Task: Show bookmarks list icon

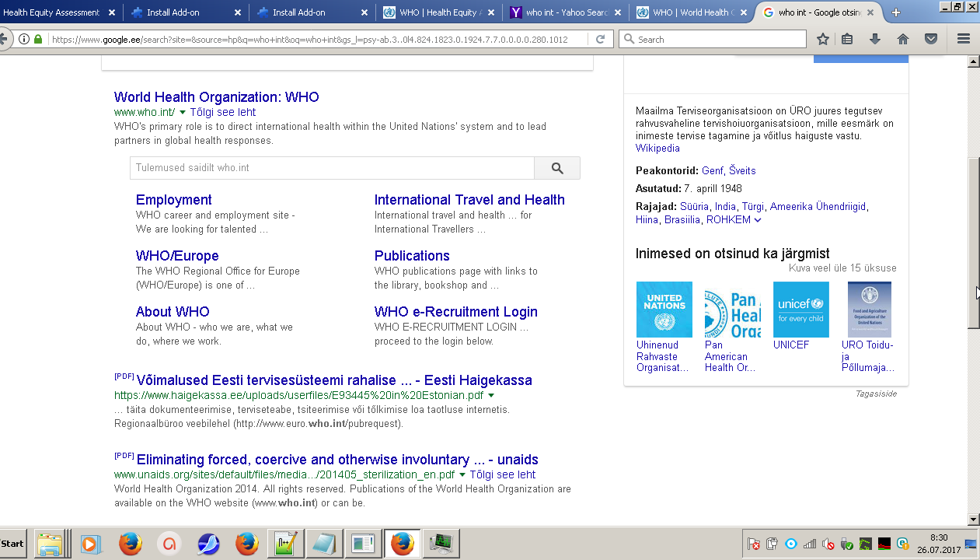Action: tap(848, 39)
